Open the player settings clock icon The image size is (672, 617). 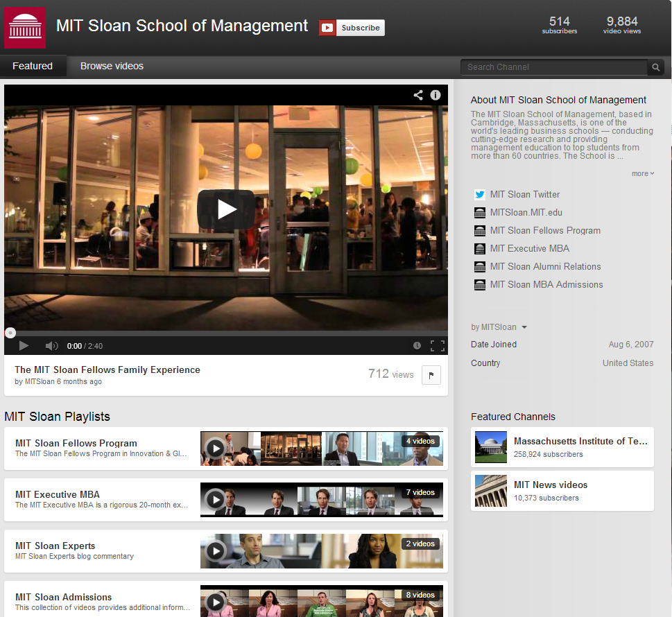tap(417, 345)
